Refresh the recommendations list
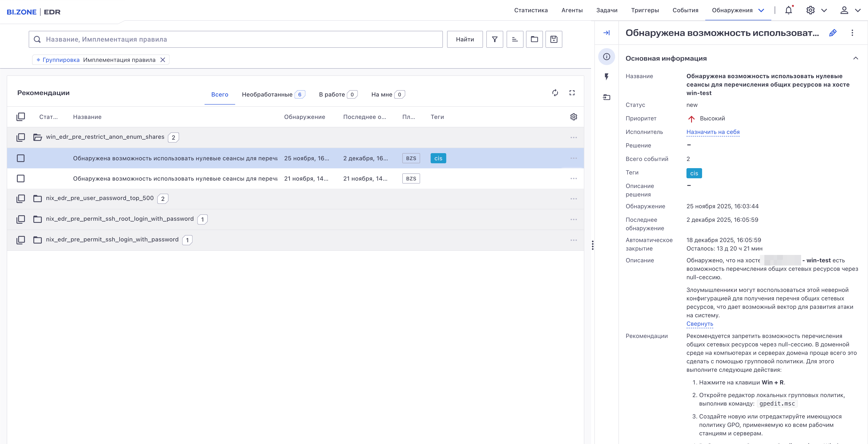The image size is (868, 444). click(555, 93)
